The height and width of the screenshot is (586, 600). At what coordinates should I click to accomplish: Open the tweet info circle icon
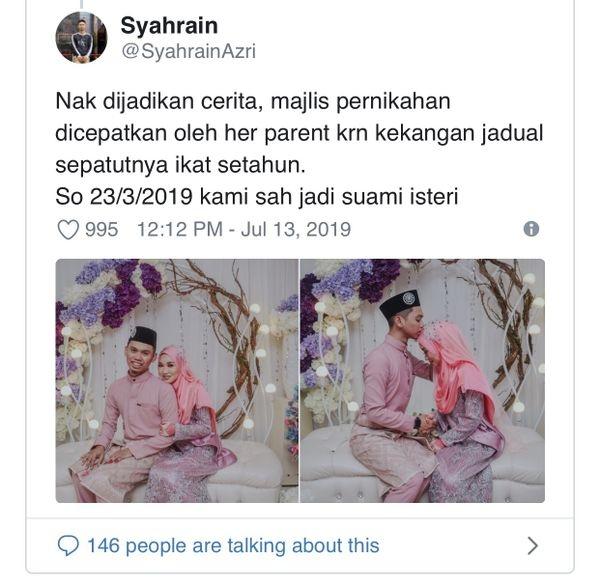[531, 229]
